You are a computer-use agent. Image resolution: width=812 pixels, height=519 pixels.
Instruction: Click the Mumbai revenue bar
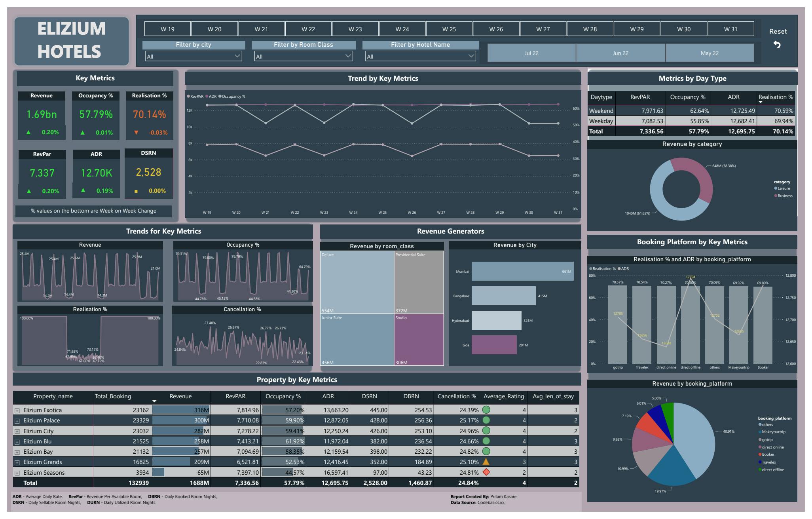pyautogui.click(x=522, y=272)
